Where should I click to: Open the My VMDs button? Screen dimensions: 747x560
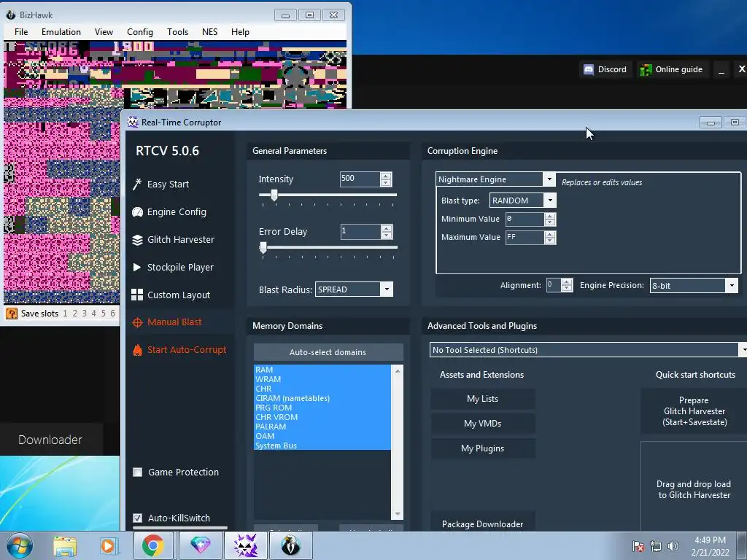[483, 424]
